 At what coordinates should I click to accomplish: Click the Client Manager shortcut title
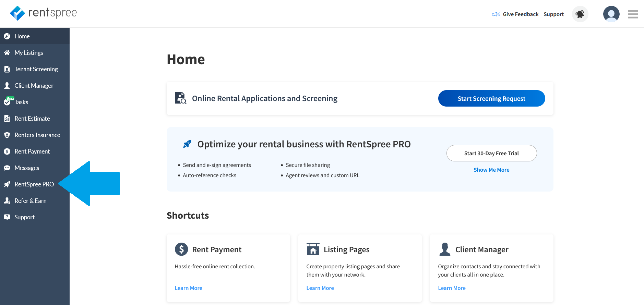(482, 249)
